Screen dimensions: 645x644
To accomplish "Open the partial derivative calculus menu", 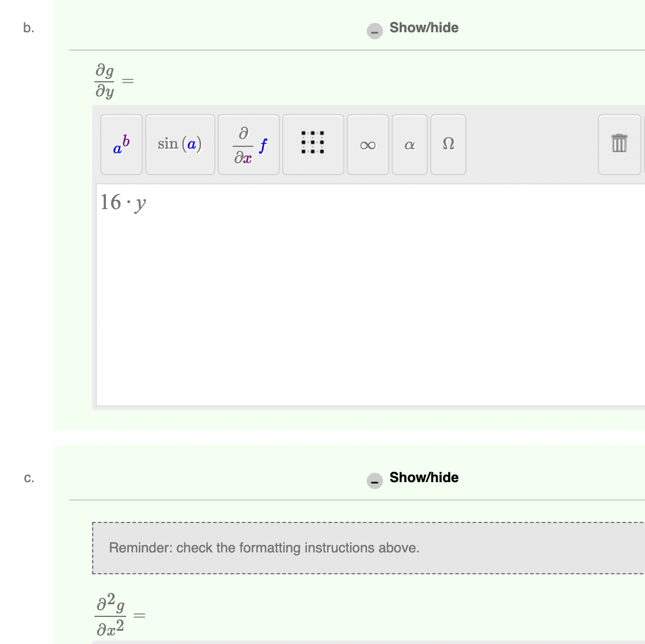I will [x=249, y=145].
